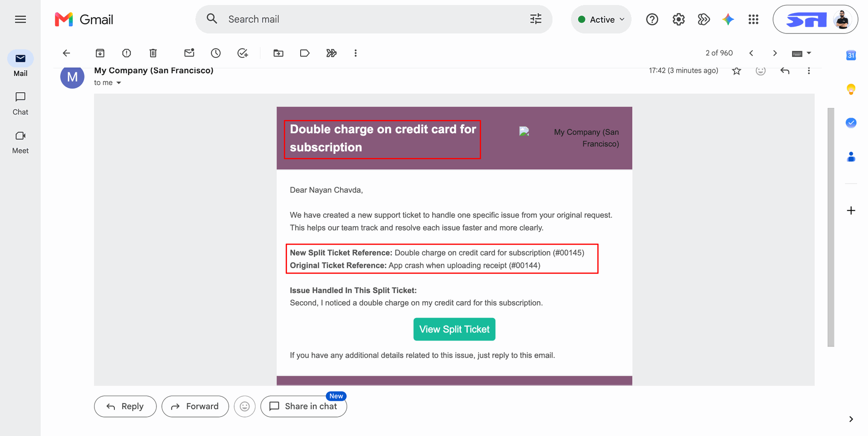The width and height of the screenshot is (868, 436).
Task: Open message More options menu
Action: [809, 71]
